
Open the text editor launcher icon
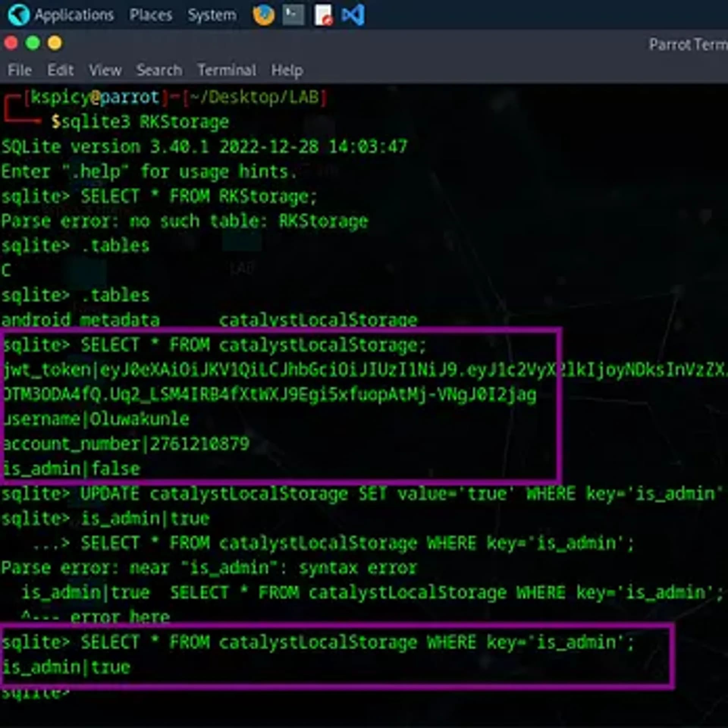(x=323, y=15)
